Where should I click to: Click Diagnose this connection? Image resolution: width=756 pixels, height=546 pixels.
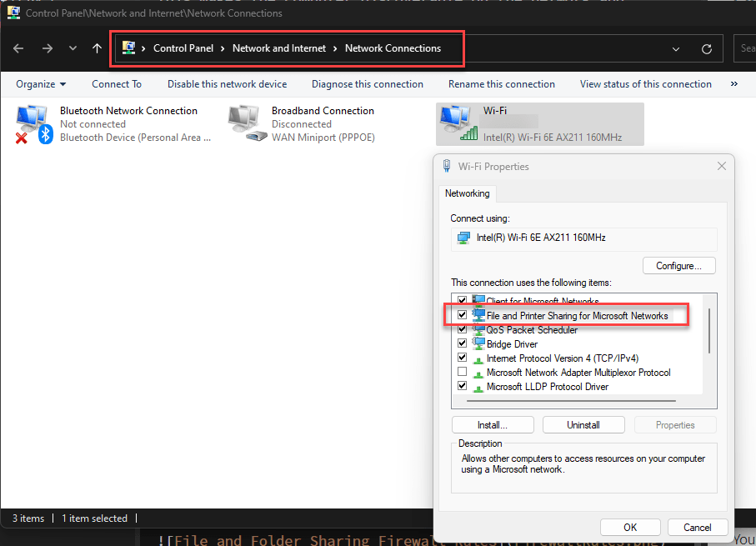point(368,84)
